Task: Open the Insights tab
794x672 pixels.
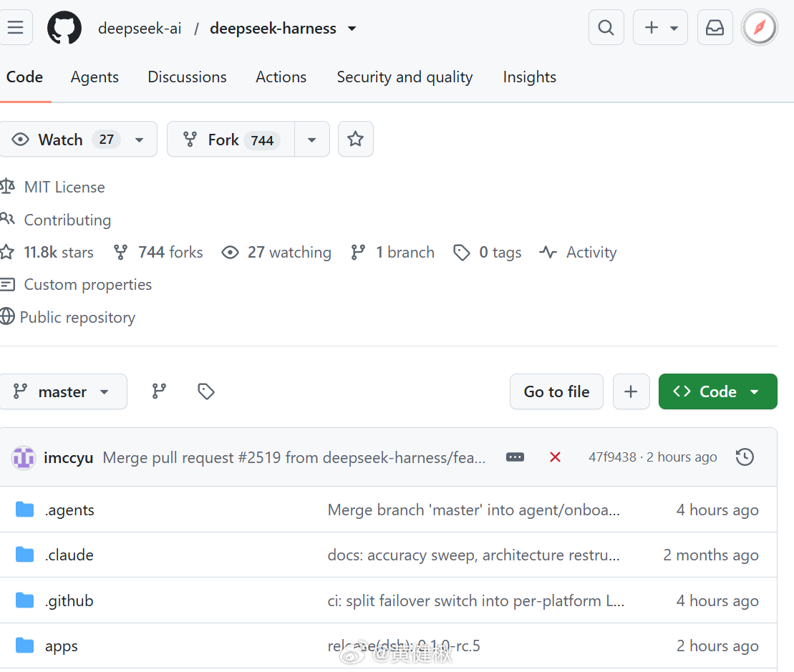Action: 529,77
